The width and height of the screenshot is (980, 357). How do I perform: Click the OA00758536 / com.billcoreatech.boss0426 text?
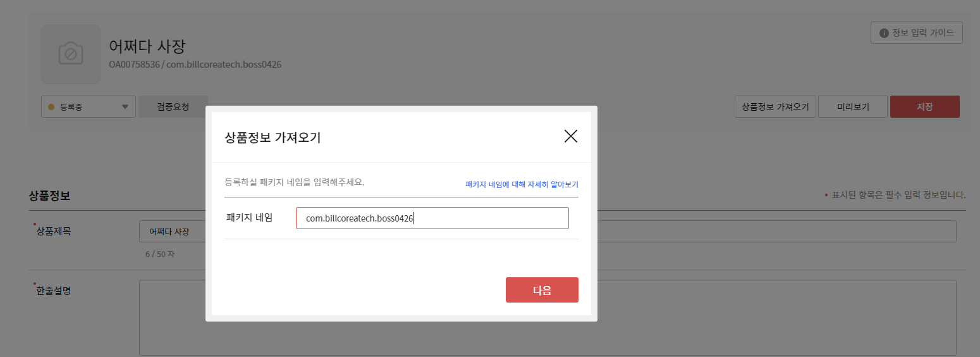[195, 65]
